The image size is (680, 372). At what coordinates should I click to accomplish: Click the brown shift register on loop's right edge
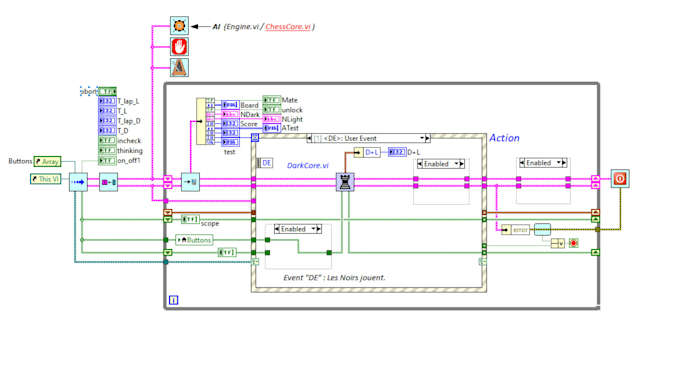pyautogui.click(x=595, y=212)
